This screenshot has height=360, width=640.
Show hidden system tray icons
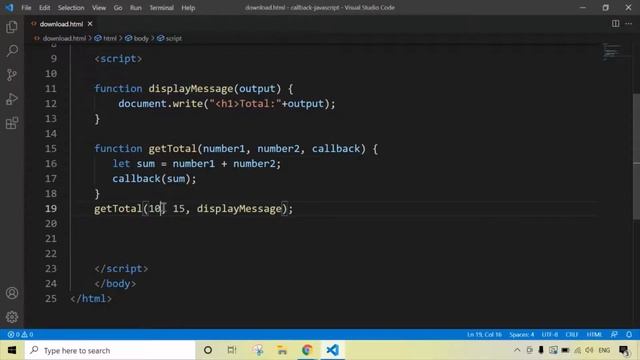[517, 350]
